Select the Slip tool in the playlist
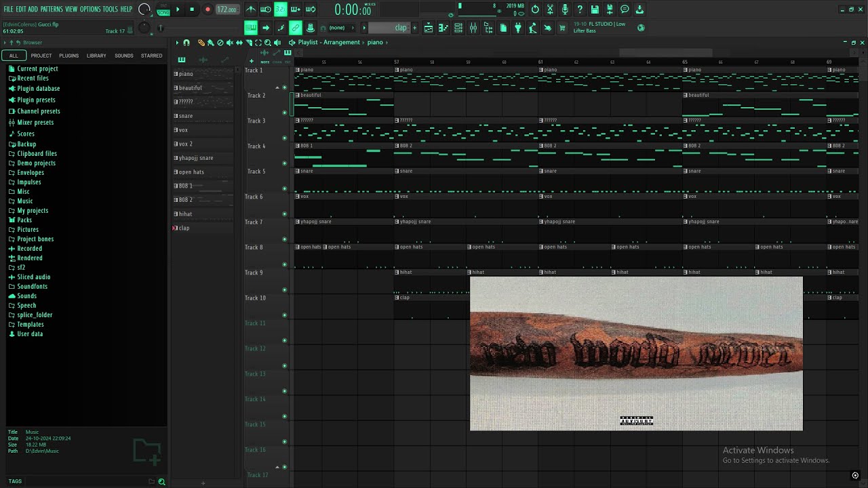The width and height of the screenshot is (868, 488). [x=239, y=43]
